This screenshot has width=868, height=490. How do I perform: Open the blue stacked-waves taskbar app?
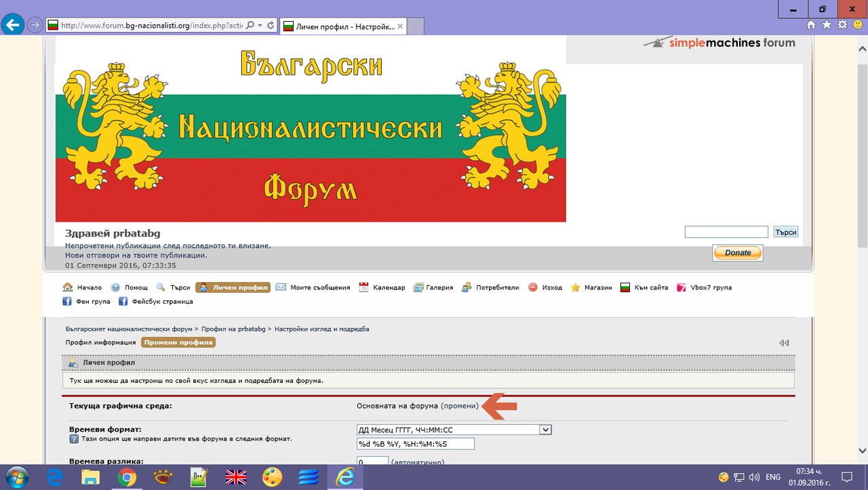tap(308, 477)
